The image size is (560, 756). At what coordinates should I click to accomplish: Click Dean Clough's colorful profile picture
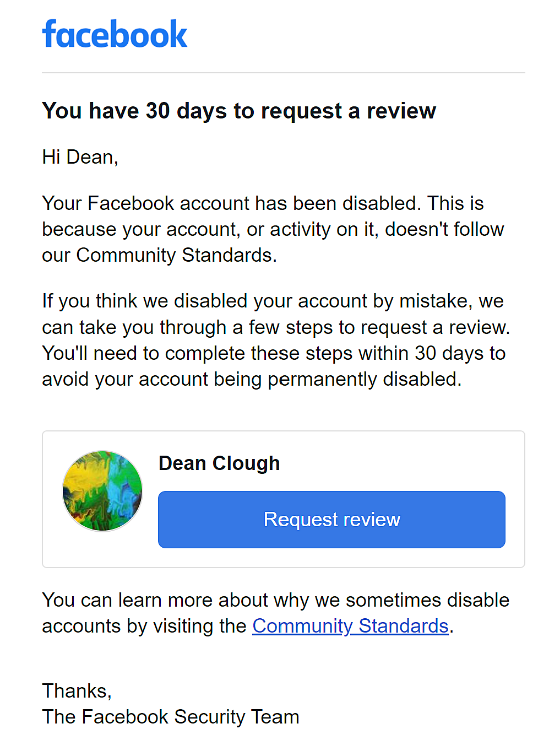[x=102, y=491]
